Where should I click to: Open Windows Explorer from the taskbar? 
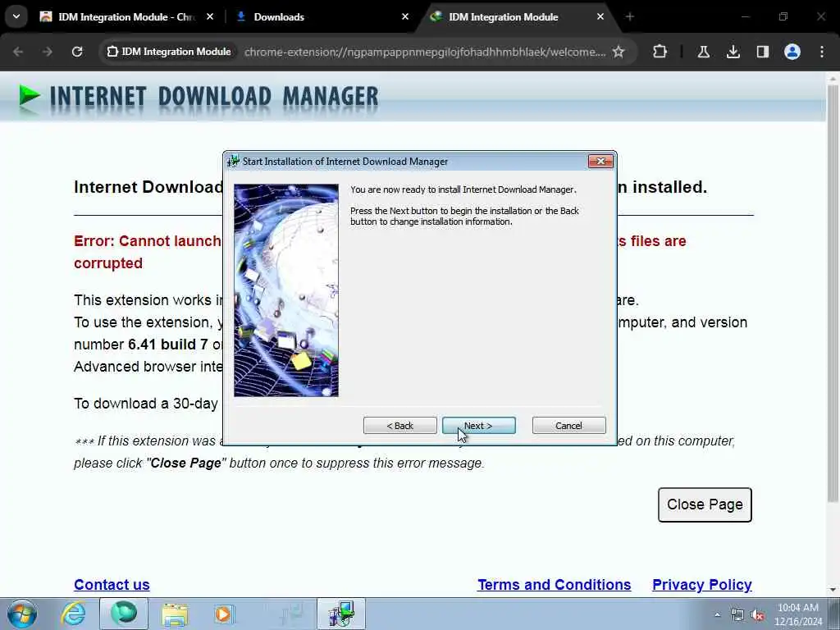click(175, 614)
